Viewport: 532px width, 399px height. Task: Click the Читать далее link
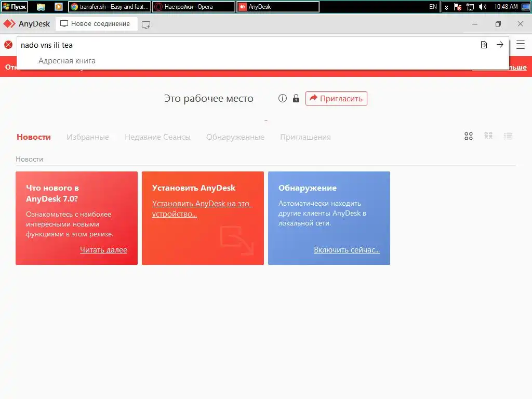(103, 250)
